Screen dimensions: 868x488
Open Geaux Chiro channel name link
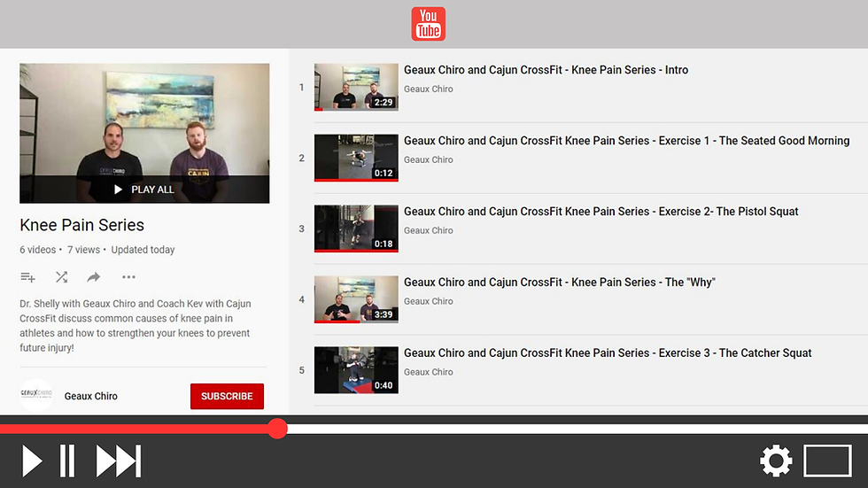point(90,396)
